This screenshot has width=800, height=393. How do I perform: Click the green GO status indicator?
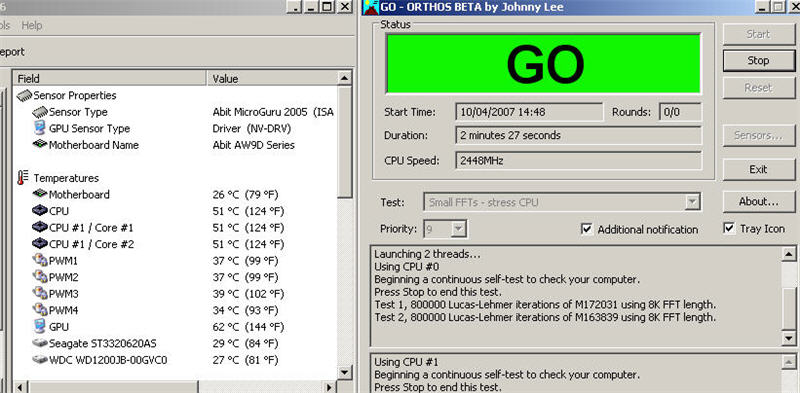[543, 63]
